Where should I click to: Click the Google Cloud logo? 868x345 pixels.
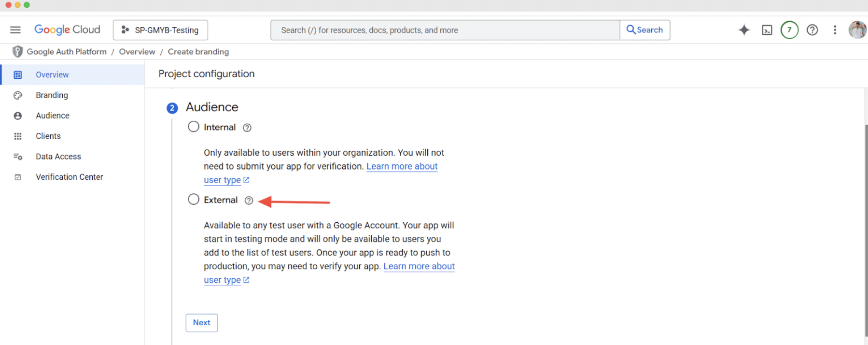67,30
